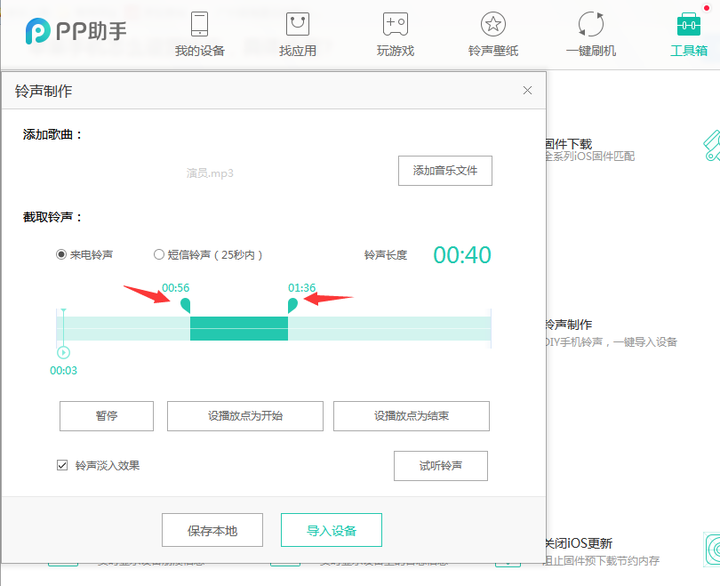This screenshot has height=586, width=720.
Task: Open 铃声壁纸 via its star icon
Action: pyautogui.click(x=493, y=24)
